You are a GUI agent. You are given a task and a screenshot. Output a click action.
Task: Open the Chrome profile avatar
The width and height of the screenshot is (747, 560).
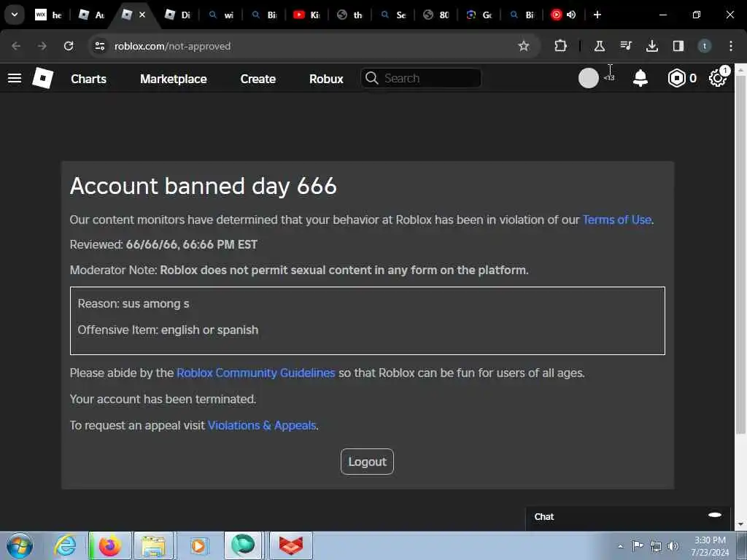(x=704, y=46)
